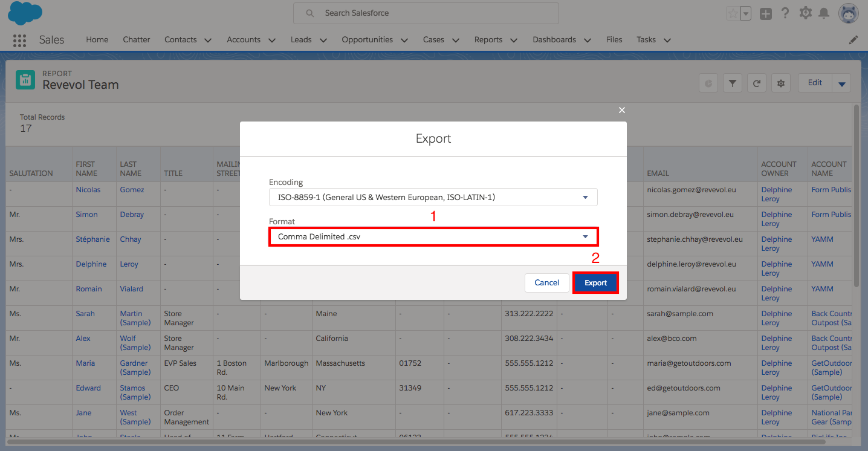Refresh the report with the reload icon
The width and height of the screenshot is (868, 451).
757,83
